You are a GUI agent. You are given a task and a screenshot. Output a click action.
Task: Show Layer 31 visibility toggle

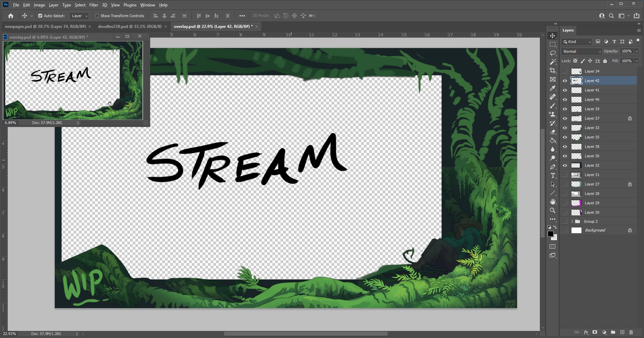pos(565,175)
